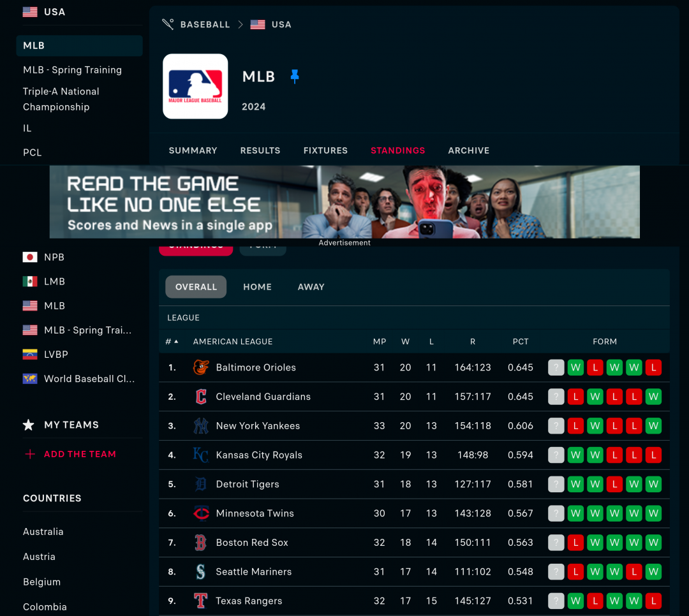Click the Boston Red Sox team logo
This screenshot has height=616, width=689.
point(201,543)
